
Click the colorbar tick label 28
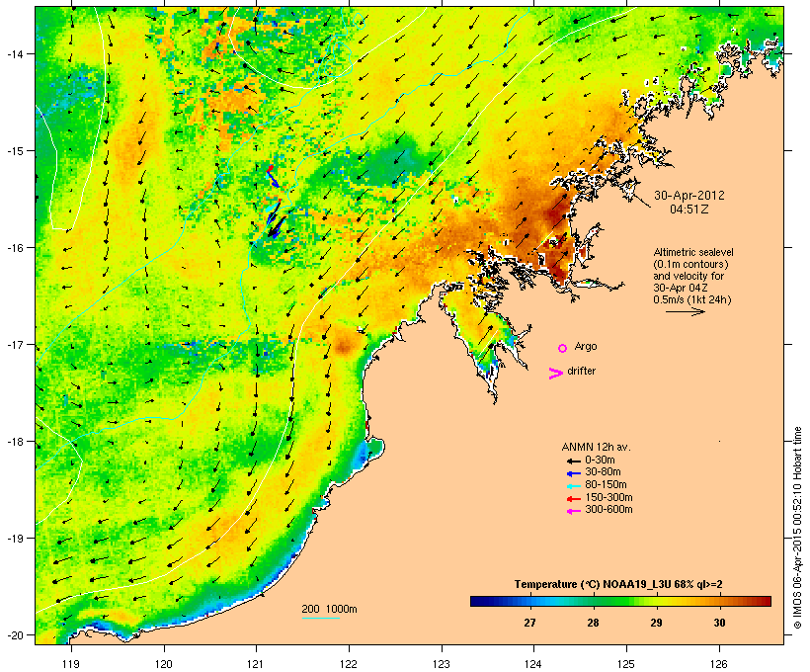(x=593, y=623)
